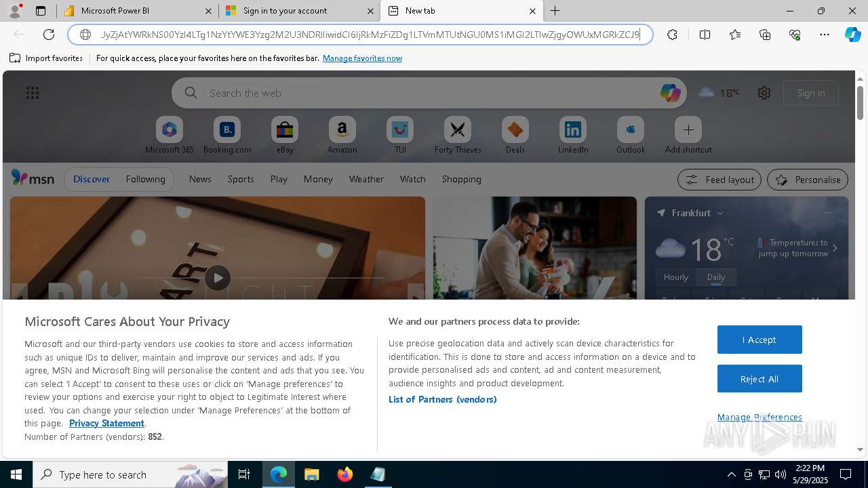Open Feed layout options
The height and width of the screenshot is (488, 868).
coord(719,180)
